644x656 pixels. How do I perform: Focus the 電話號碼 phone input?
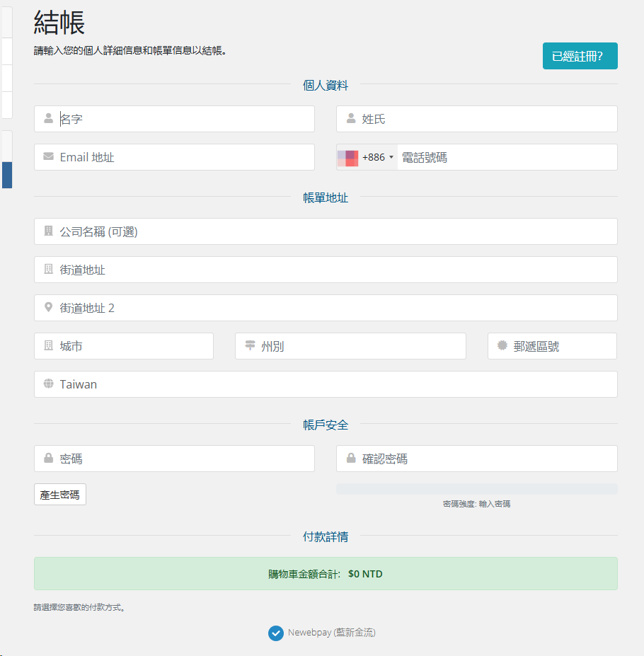pos(506,157)
